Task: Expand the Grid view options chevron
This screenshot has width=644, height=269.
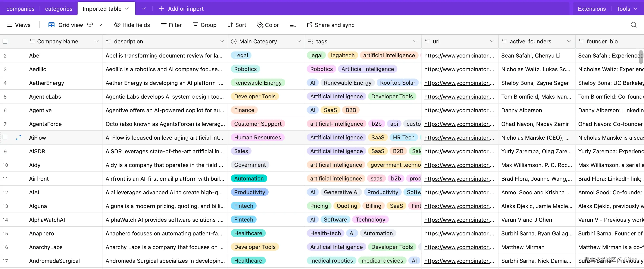Action: pyautogui.click(x=100, y=25)
